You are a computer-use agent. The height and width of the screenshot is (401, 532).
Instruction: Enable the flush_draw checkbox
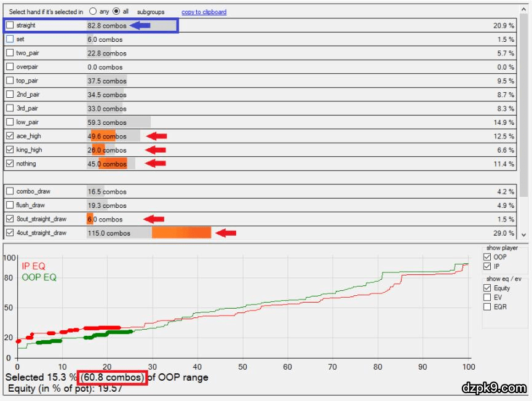10,205
